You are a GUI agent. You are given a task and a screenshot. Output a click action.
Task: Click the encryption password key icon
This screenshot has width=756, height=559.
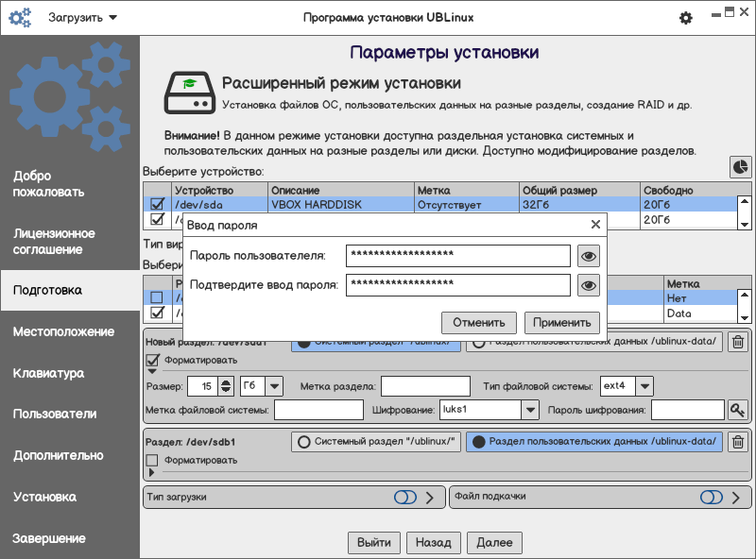coord(737,410)
